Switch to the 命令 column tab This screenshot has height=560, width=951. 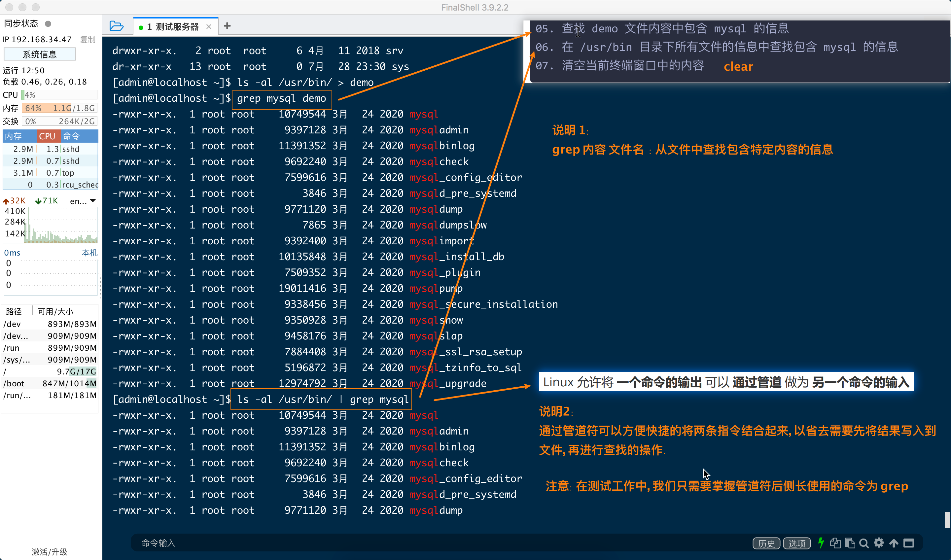point(71,136)
